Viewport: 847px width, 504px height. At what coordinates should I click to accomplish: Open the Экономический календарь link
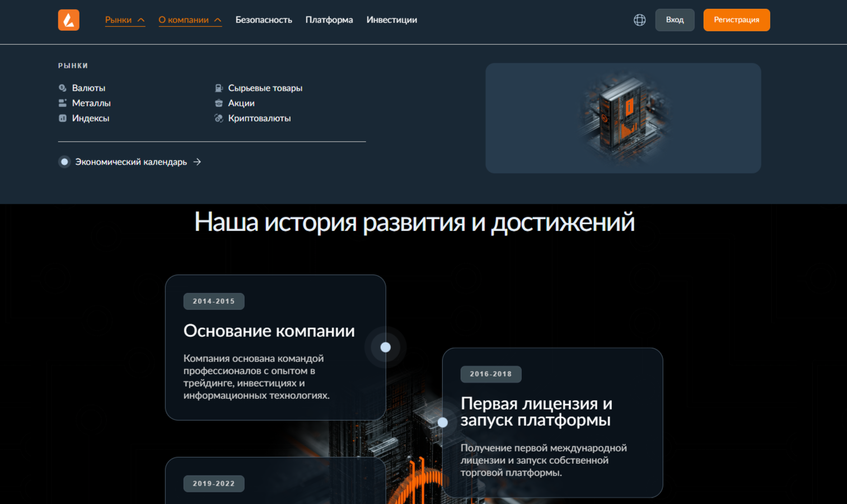131,162
